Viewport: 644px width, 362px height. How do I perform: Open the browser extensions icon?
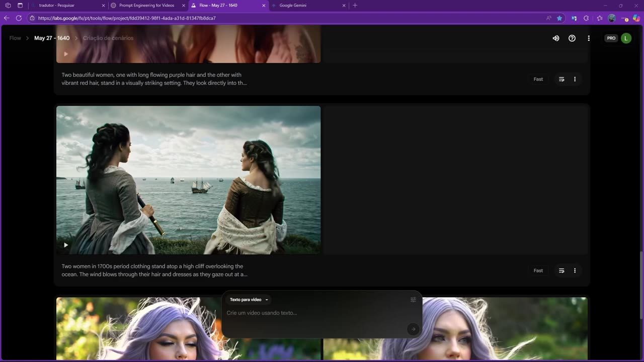click(x=586, y=18)
